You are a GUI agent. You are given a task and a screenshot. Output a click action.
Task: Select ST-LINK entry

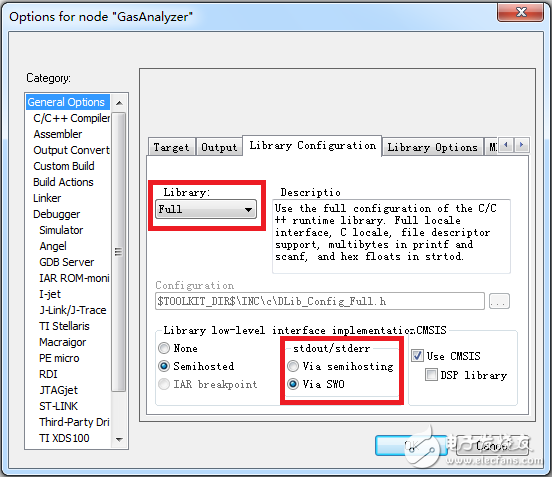(58, 406)
